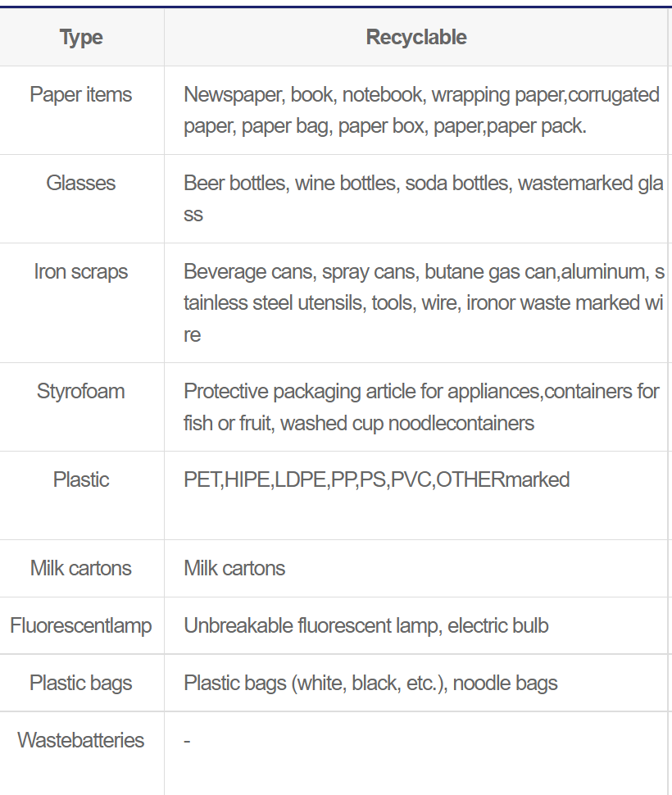Screen dimensions: 672x795
Task: Click the Glasses type cell
Action: tap(80, 184)
